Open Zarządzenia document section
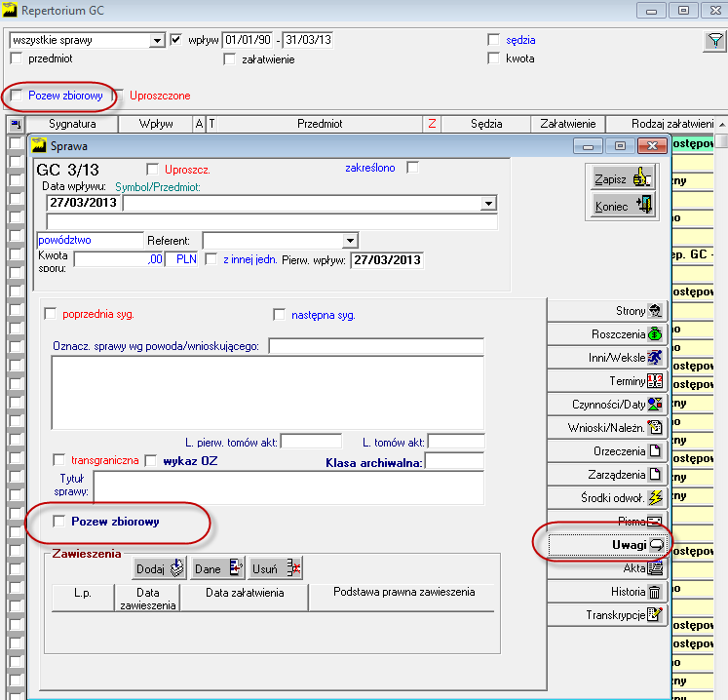Image resolution: width=728 pixels, height=700 pixels. coord(607,474)
